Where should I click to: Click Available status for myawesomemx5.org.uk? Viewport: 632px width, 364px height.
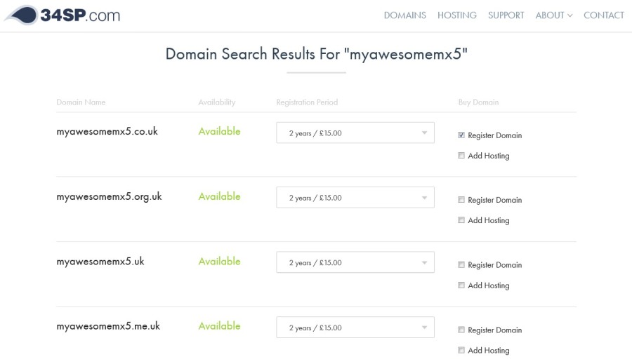(x=219, y=196)
